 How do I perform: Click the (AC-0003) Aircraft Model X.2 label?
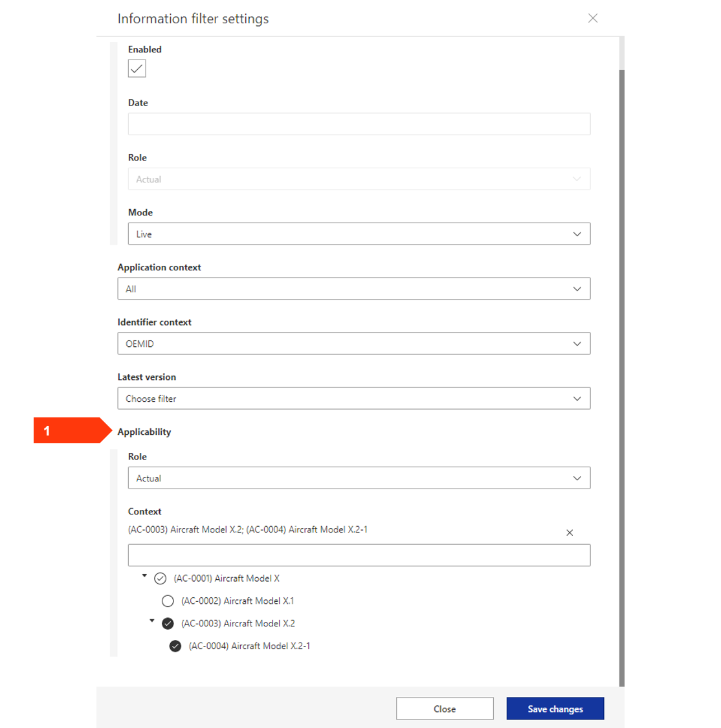[x=238, y=623]
